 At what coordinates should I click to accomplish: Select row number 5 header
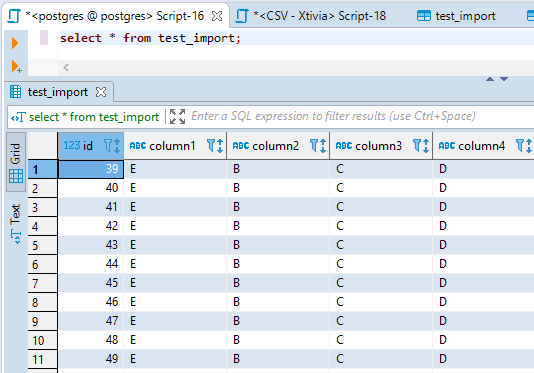(43, 245)
